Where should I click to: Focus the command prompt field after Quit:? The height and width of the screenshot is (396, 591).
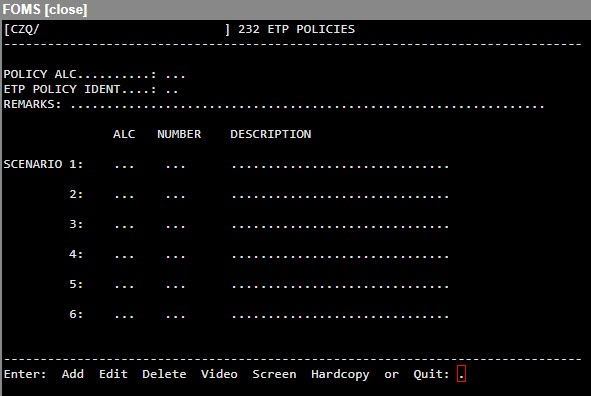pos(461,374)
